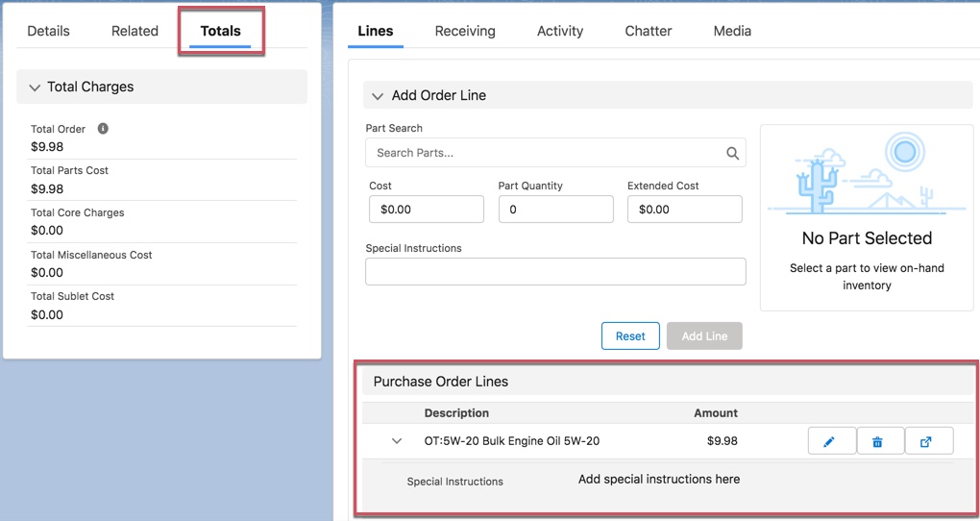Screen dimensions: 980x521
Task: Click the Amount column header
Action: click(x=716, y=412)
